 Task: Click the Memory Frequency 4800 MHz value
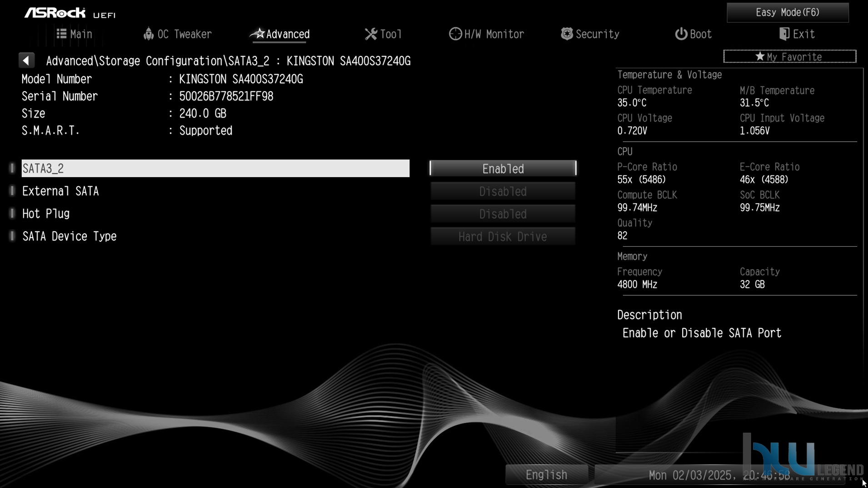pyautogui.click(x=637, y=284)
